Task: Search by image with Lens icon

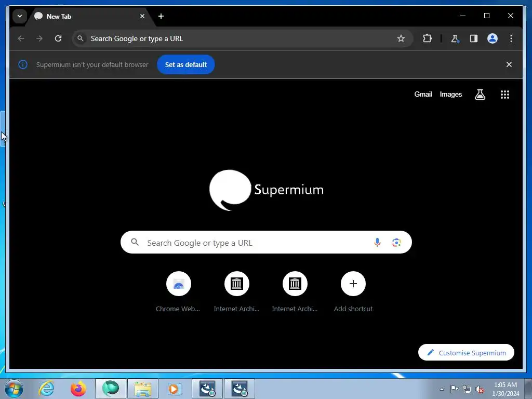Action: click(x=396, y=242)
